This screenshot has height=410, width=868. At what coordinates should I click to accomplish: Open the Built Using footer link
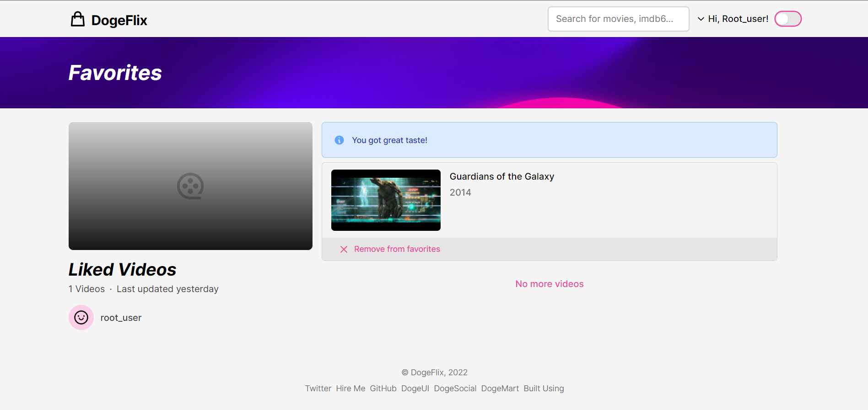544,389
